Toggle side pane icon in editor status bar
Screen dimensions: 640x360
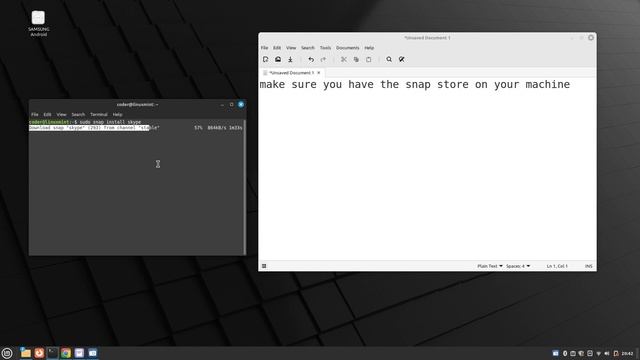pos(264,266)
